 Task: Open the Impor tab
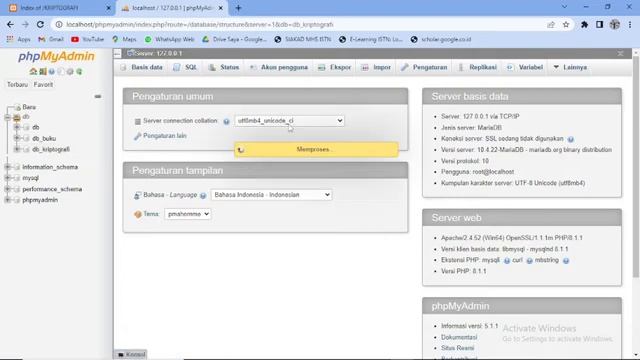[376, 67]
